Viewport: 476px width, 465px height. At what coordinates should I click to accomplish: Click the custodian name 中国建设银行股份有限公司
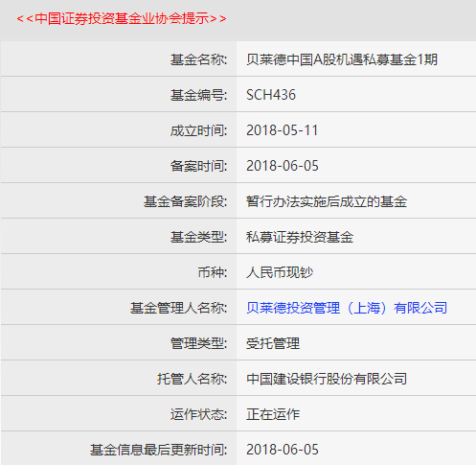(327, 379)
